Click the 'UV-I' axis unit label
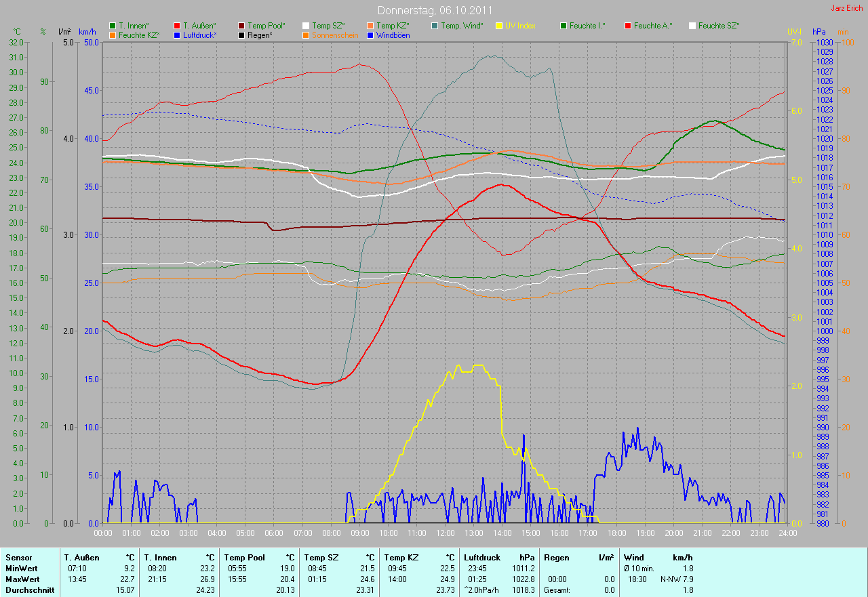Viewport: 868px width, 597px height. [794, 32]
